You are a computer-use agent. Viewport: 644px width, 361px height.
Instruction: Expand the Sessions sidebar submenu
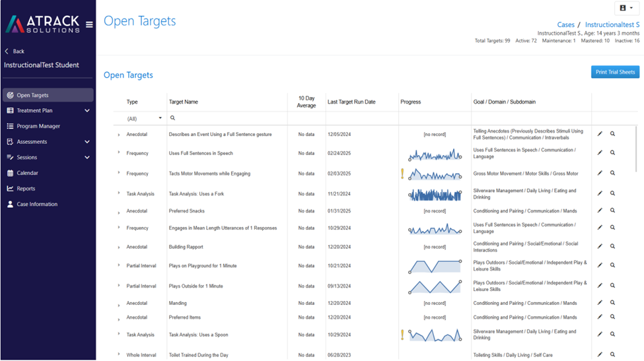pyautogui.click(x=87, y=158)
